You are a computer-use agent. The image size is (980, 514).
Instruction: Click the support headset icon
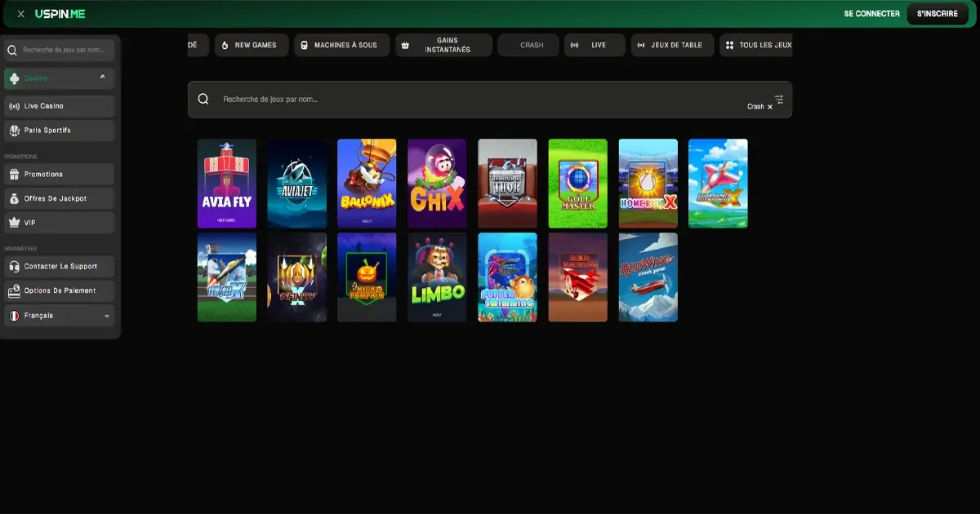[x=14, y=266]
